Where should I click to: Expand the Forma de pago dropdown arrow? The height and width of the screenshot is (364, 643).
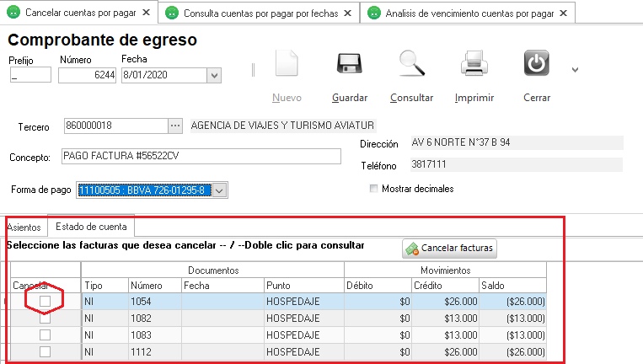[219, 190]
